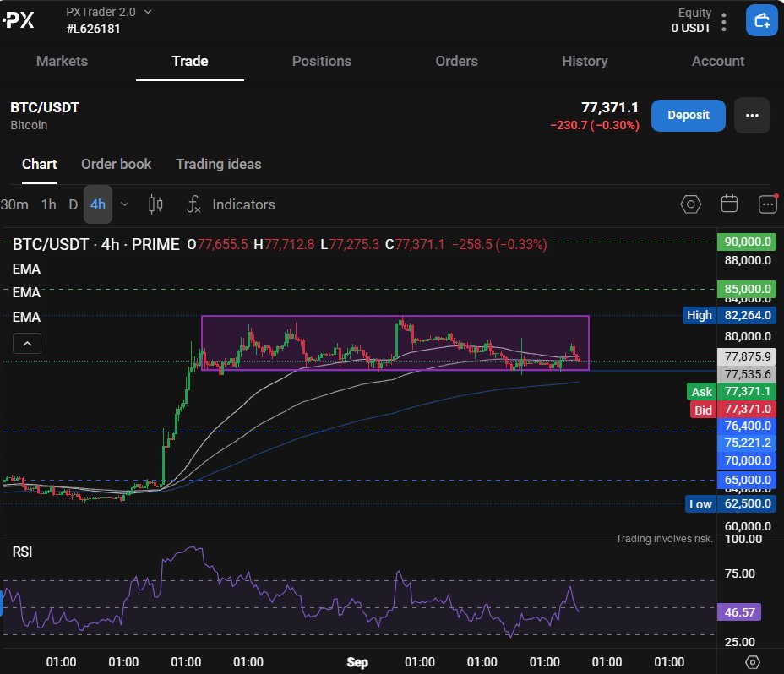784x674 pixels.
Task: Collapse the EMA indicator legend
Action: pyautogui.click(x=27, y=344)
